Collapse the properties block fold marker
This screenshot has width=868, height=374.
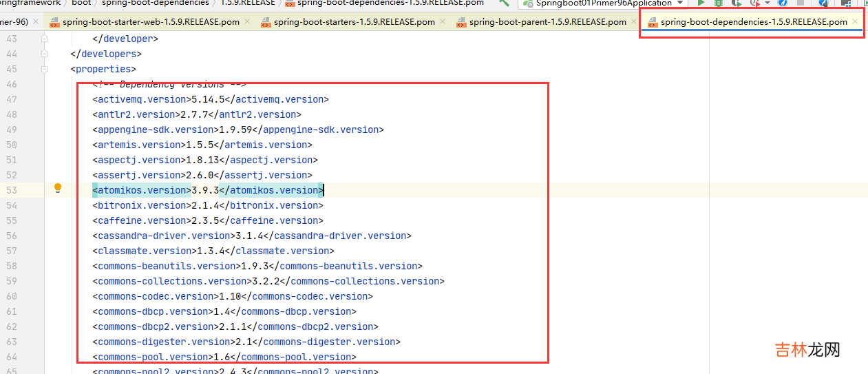pyautogui.click(x=45, y=69)
